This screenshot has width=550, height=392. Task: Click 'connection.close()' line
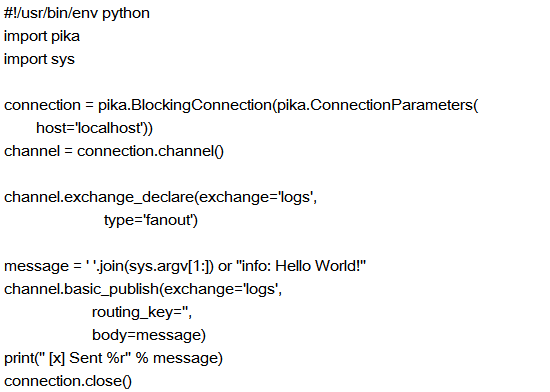click(68, 381)
